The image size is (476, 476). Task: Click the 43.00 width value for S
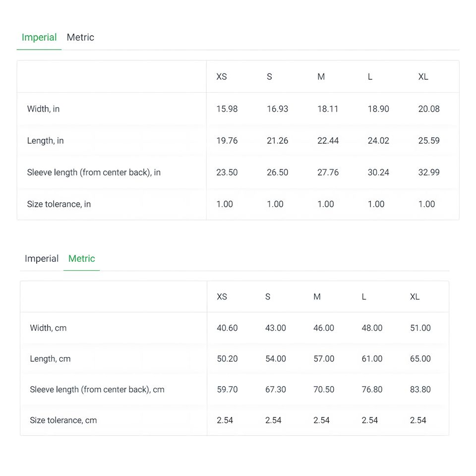click(x=275, y=328)
